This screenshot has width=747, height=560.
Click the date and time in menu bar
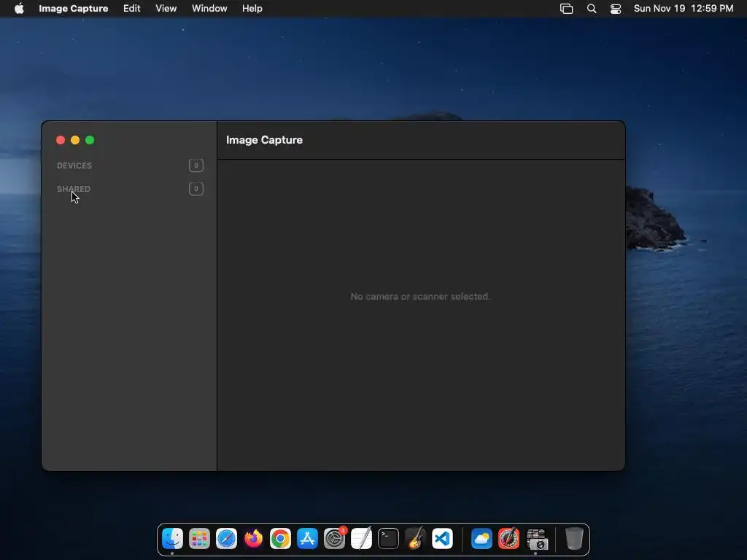point(683,8)
